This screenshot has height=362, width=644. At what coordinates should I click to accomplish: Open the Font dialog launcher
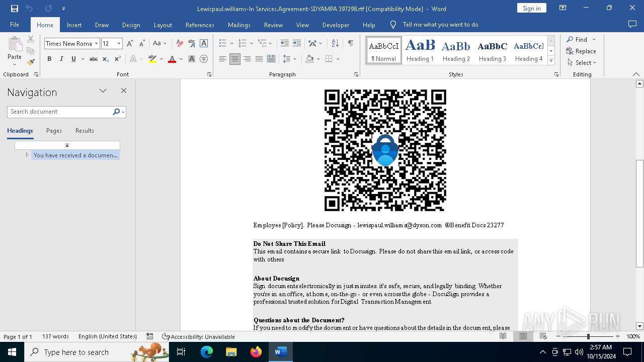[209, 74]
